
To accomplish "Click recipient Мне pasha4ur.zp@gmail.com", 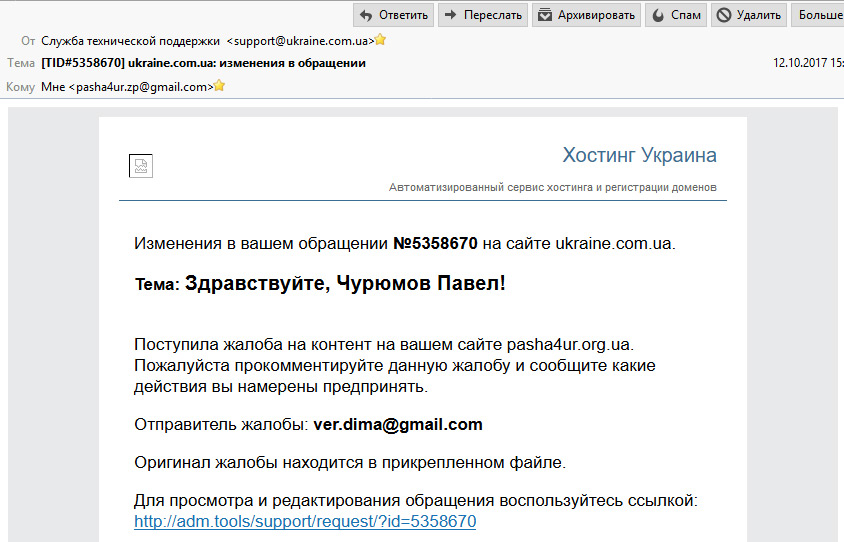I will coord(127,87).
